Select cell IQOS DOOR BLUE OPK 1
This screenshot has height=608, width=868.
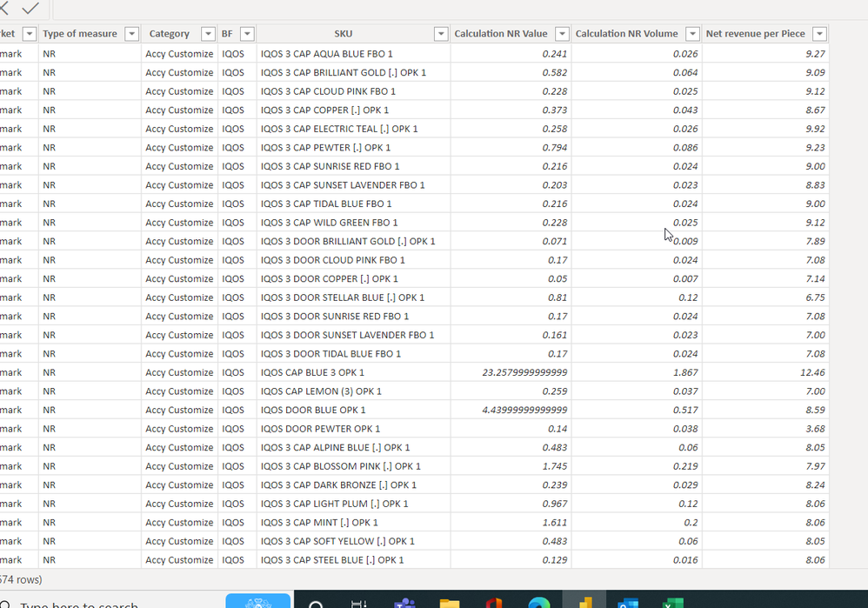click(354, 411)
